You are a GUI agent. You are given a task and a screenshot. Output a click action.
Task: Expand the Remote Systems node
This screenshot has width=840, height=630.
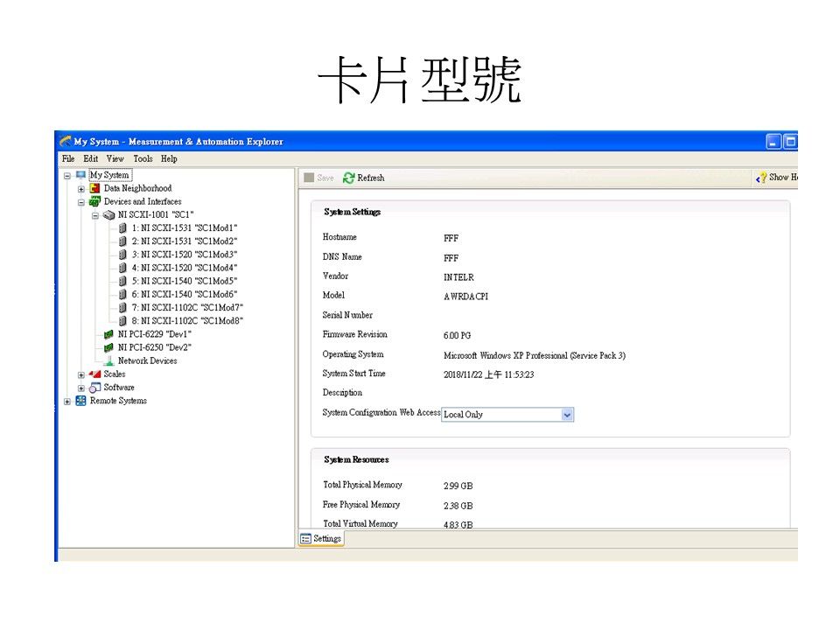[67, 402]
